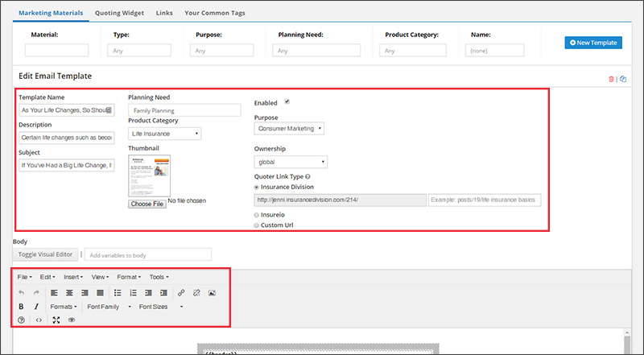Image resolution: width=644 pixels, height=355 pixels.
Task: Click the Description field
Action: click(x=67, y=138)
